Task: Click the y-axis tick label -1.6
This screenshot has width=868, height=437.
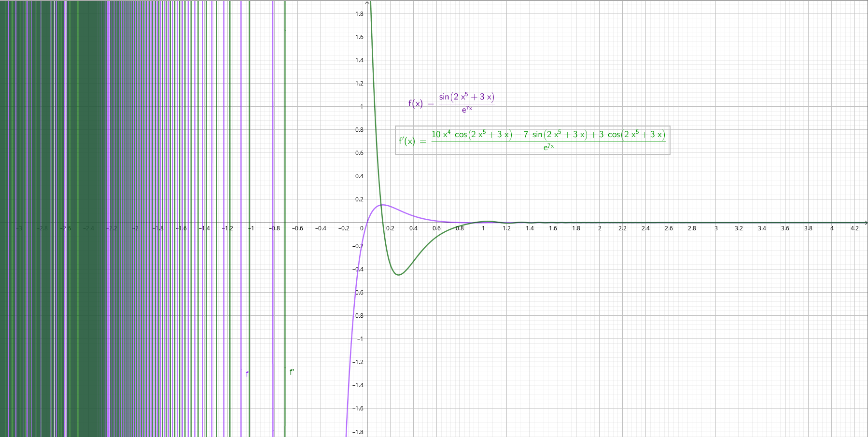Action: (x=358, y=409)
